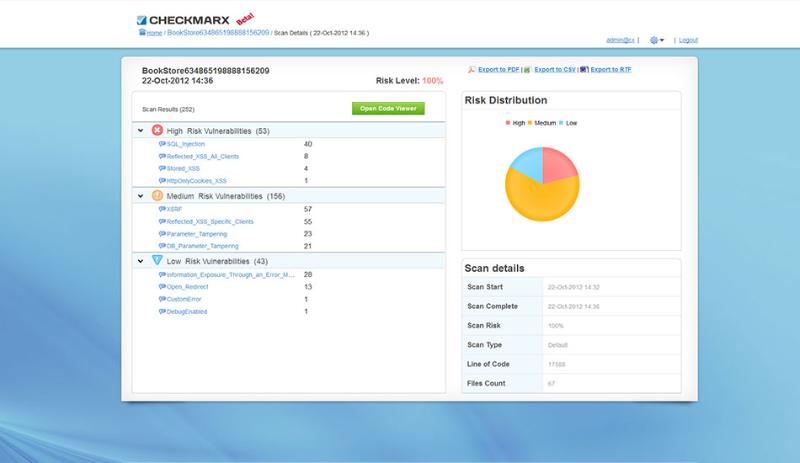The height and width of the screenshot is (463, 800).
Task: Click the blue Low legend swatch
Action: [x=561, y=123]
